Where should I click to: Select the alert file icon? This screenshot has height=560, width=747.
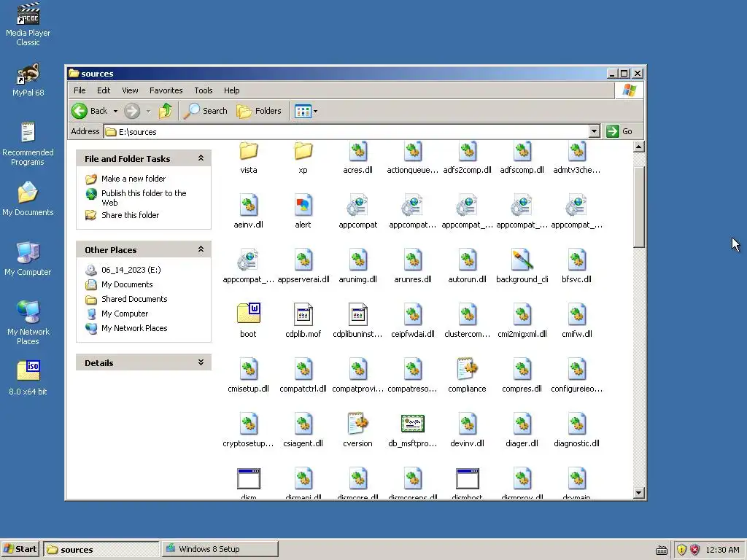(x=303, y=206)
